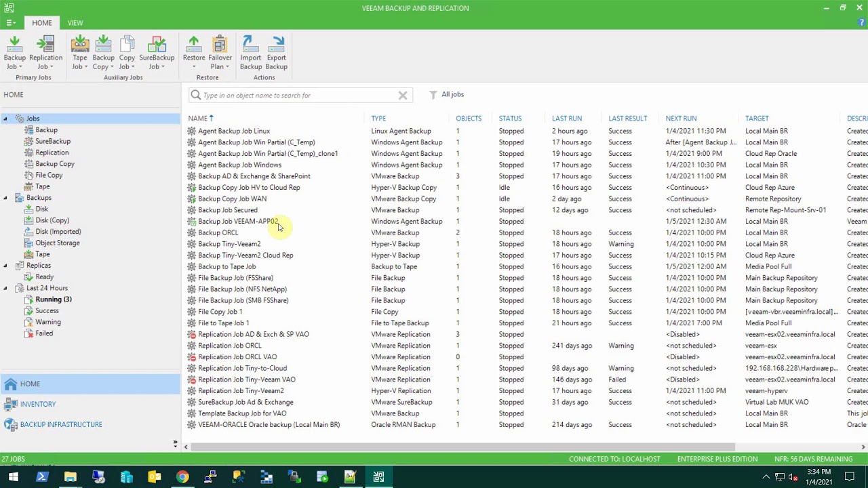Select Disk (Imported) under Backups
Image resolution: width=868 pixels, height=488 pixels.
pos(58,232)
